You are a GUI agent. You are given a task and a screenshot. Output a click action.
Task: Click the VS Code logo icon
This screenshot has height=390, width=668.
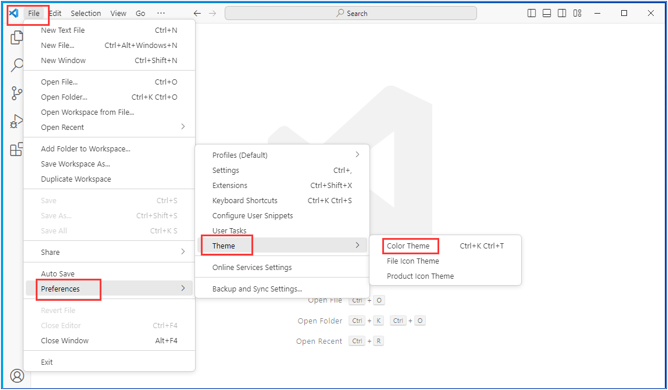(14, 13)
